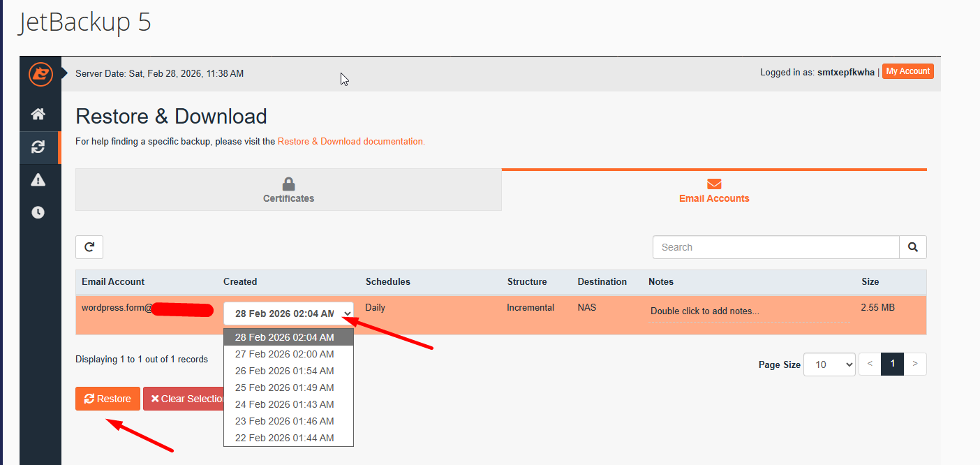Image resolution: width=980 pixels, height=465 pixels.
Task: Expand the Created backup date dropdown
Action: (x=288, y=313)
